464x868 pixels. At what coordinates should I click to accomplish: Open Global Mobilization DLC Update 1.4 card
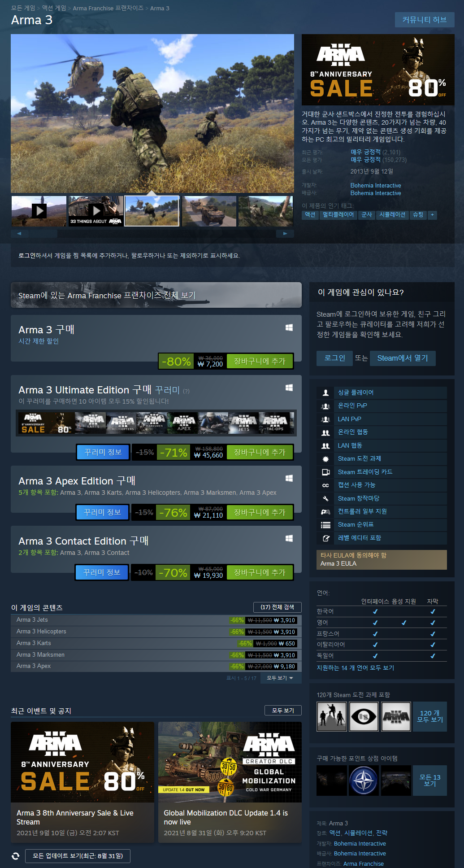[230, 782]
